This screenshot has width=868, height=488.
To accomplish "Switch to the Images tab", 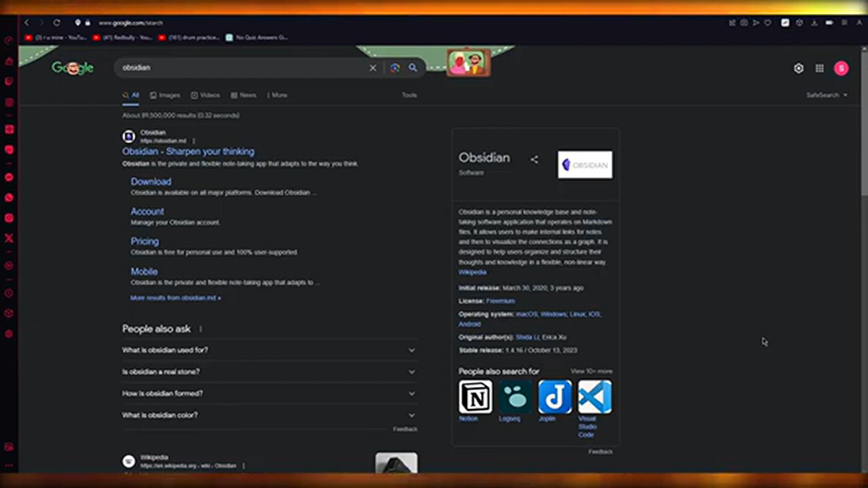I will pos(165,95).
